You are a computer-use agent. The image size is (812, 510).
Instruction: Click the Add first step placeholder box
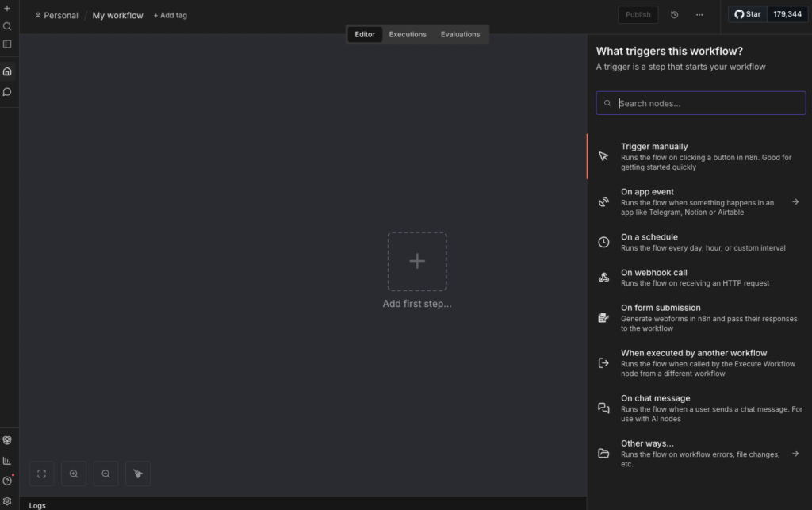(417, 262)
